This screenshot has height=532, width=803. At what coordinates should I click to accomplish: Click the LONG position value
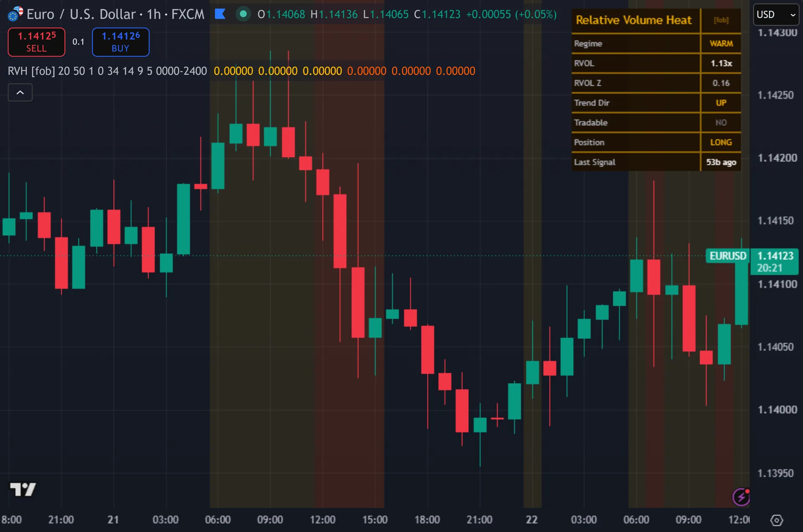point(721,142)
